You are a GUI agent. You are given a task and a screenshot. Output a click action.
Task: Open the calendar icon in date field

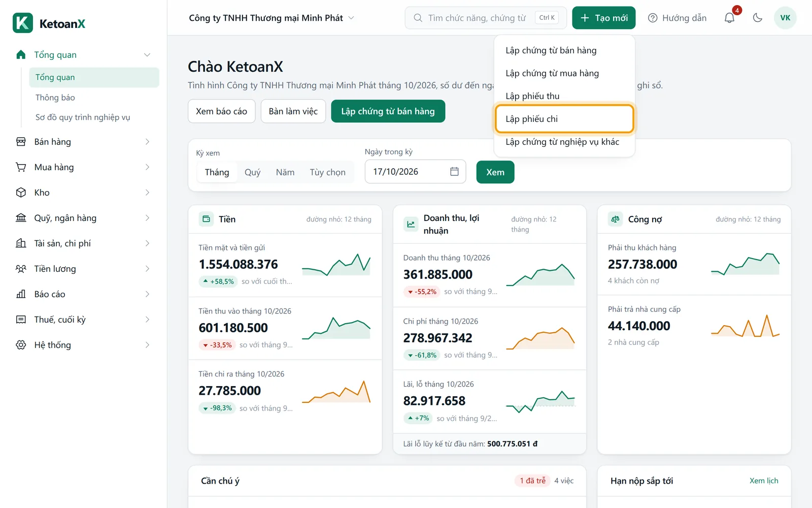(454, 172)
